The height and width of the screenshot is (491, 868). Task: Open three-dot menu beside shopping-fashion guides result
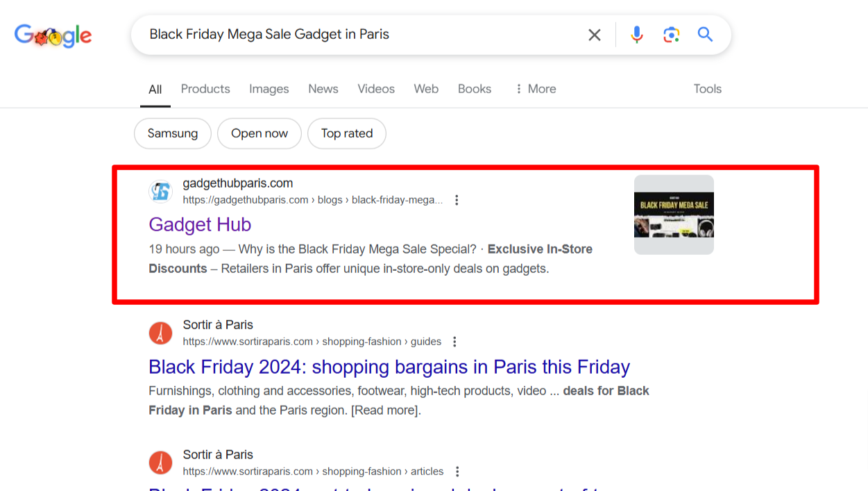point(454,342)
